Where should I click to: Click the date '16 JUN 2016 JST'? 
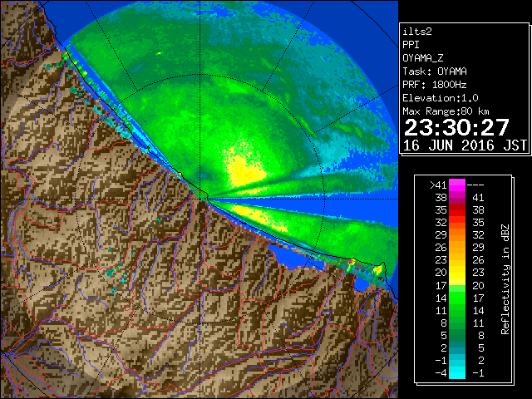pos(465,145)
